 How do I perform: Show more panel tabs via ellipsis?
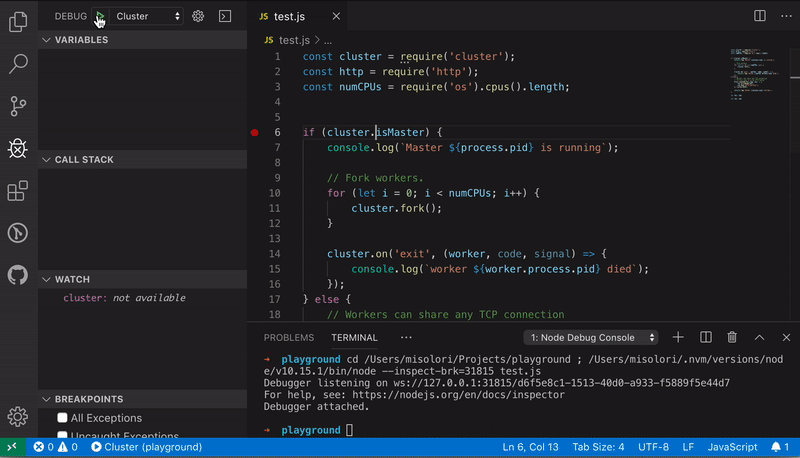click(406, 338)
